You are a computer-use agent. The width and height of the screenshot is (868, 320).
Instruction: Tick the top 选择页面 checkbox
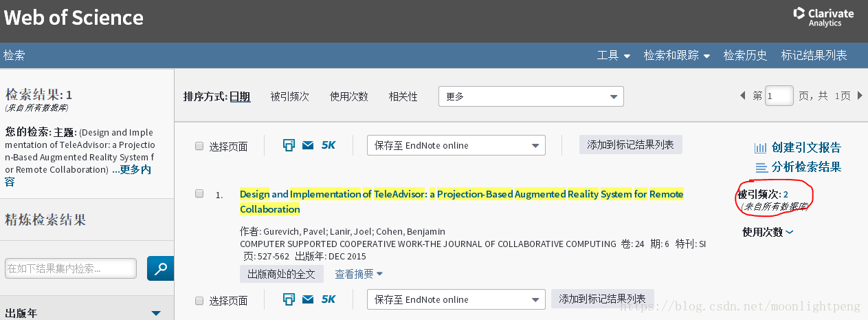pos(199,146)
